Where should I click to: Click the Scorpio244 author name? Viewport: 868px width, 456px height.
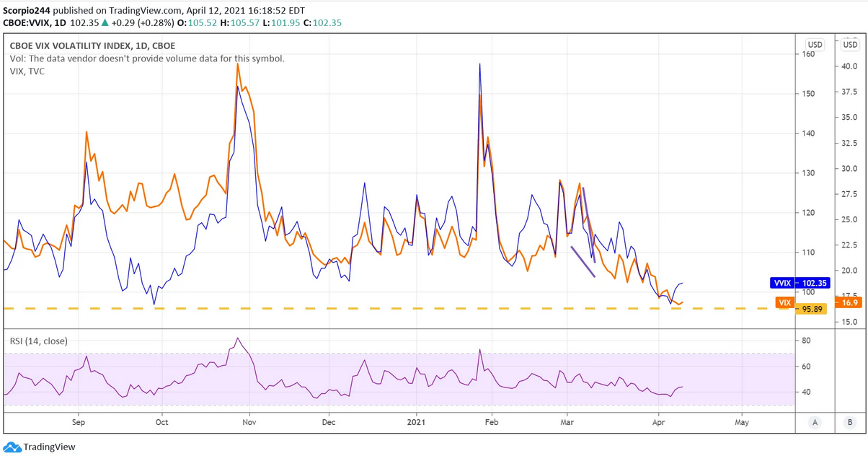27,11
